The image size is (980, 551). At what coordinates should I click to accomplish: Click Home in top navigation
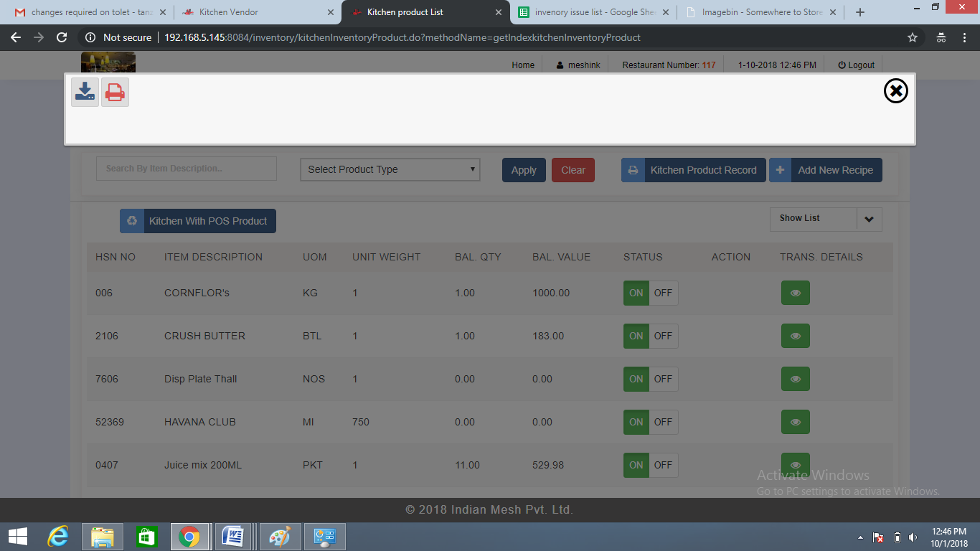(523, 65)
